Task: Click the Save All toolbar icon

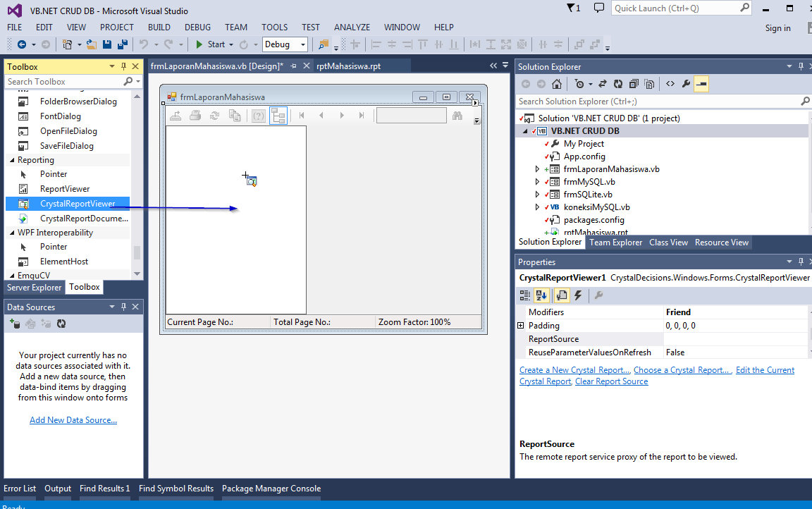Action: pyautogui.click(x=123, y=44)
